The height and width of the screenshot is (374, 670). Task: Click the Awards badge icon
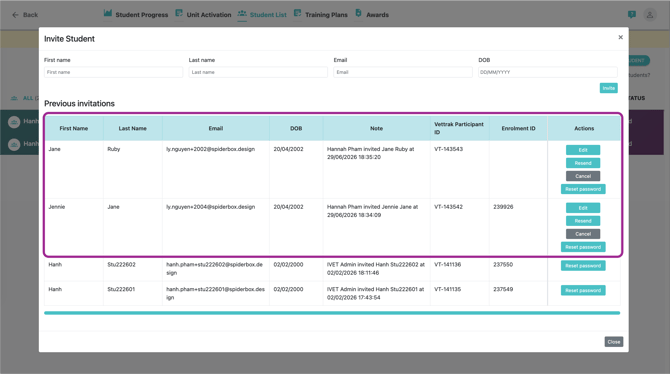(x=359, y=13)
